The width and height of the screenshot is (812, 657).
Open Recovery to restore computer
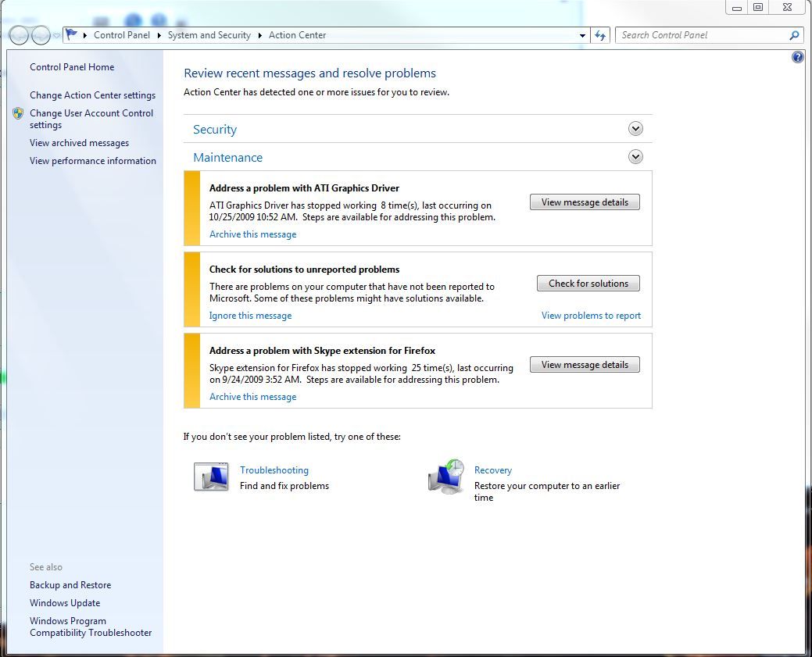(x=493, y=470)
